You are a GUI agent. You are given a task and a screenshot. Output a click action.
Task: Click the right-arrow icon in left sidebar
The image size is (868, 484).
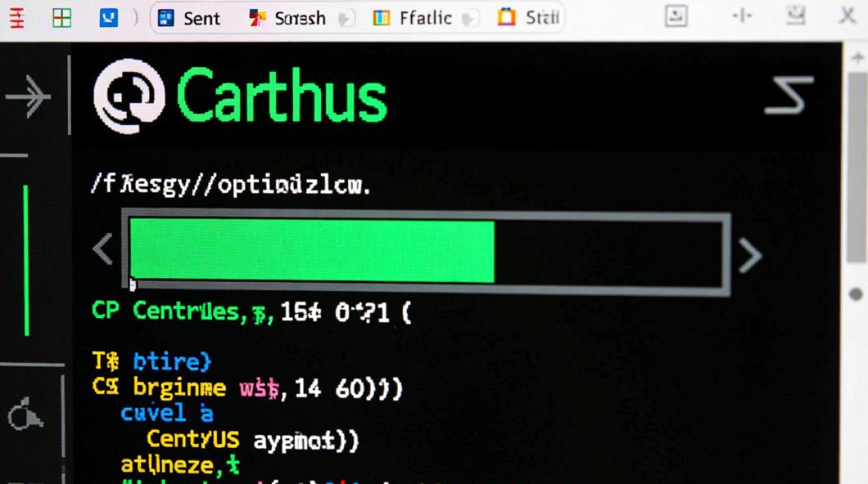point(28,97)
